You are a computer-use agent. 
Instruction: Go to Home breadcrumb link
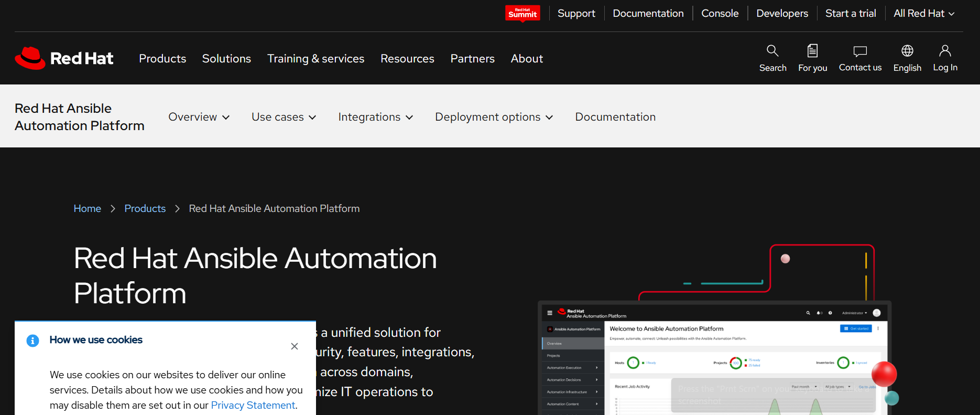click(87, 208)
